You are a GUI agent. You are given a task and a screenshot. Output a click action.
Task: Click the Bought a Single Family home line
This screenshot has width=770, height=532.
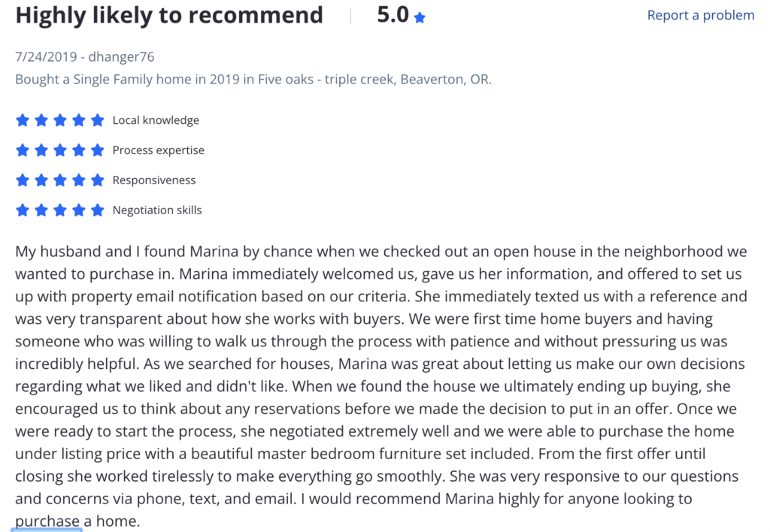253,80
